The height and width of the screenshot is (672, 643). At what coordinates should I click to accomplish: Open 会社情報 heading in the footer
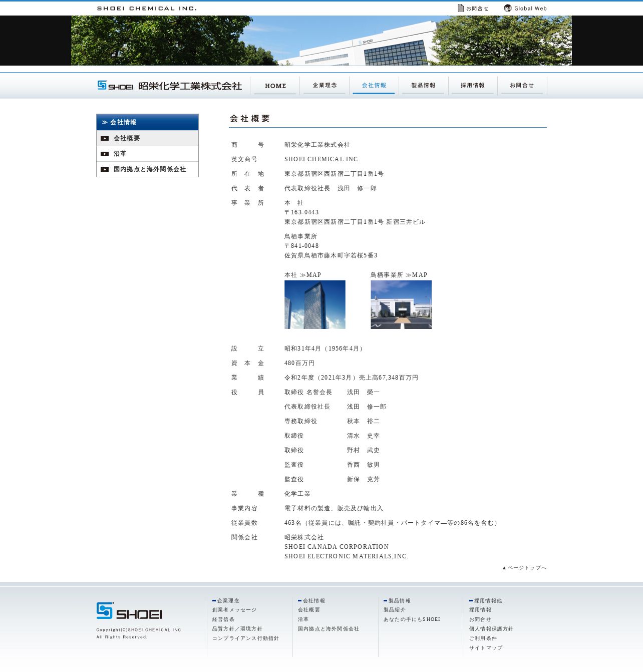pos(313,601)
